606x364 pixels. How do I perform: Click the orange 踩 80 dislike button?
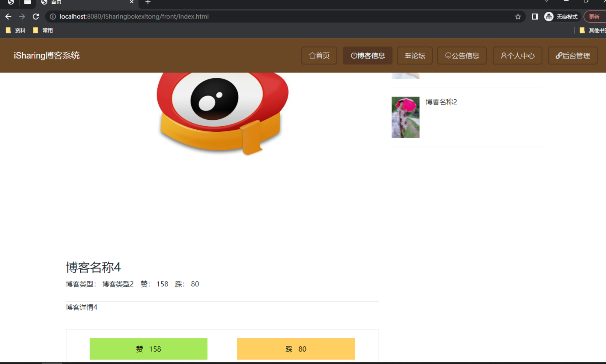tap(296, 349)
